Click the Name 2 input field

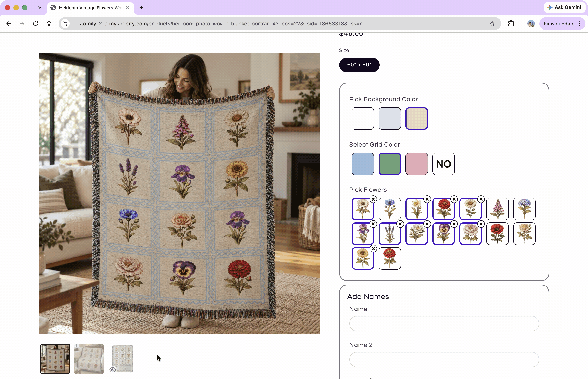[x=444, y=359]
